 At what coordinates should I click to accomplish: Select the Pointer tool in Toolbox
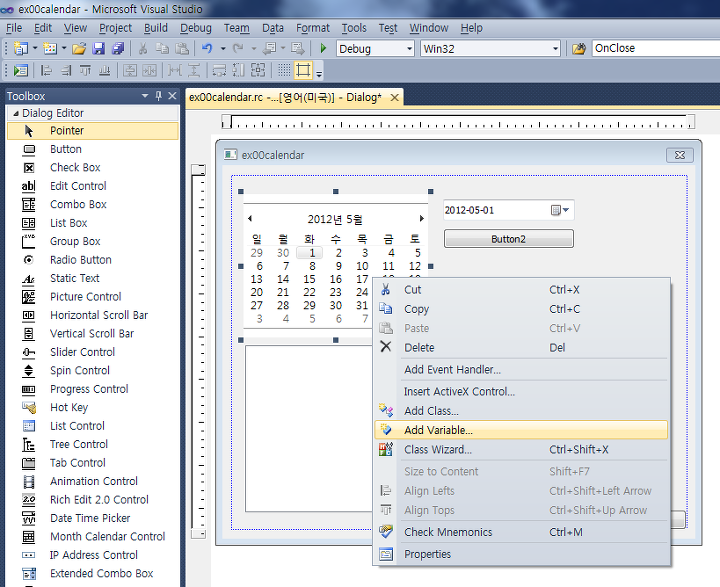pyautogui.click(x=93, y=131)
